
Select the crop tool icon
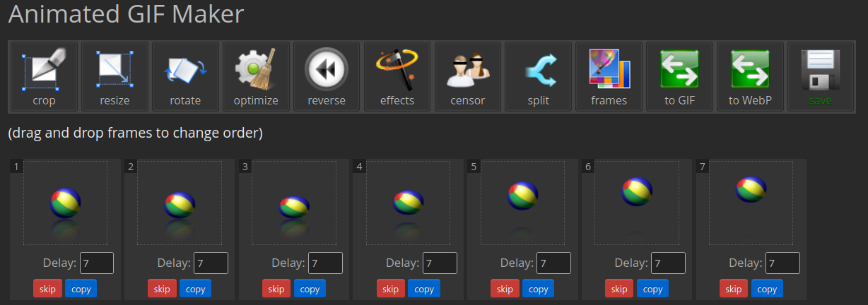[44, 75]
